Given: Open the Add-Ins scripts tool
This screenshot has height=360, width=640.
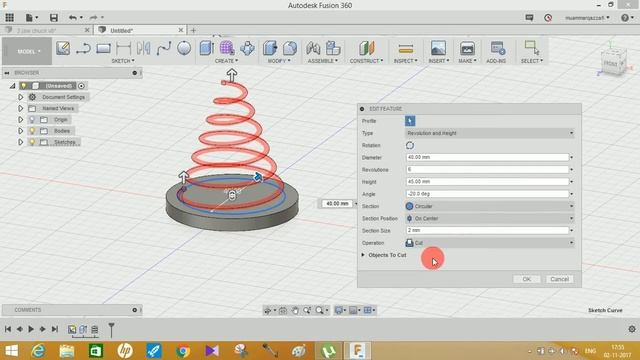Looking at the screenshot, I should pos(498,48).
